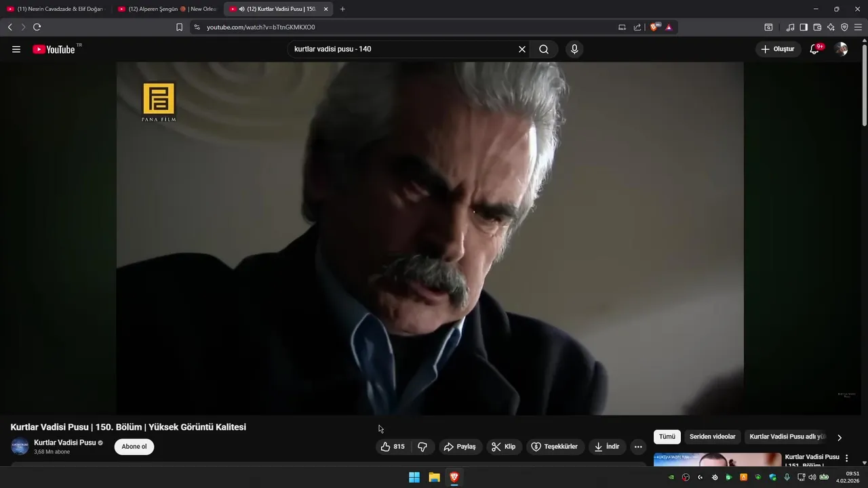Open the three-dot more actions menu
The height and width of the screenshot is (488, 868).
[638, 447]
